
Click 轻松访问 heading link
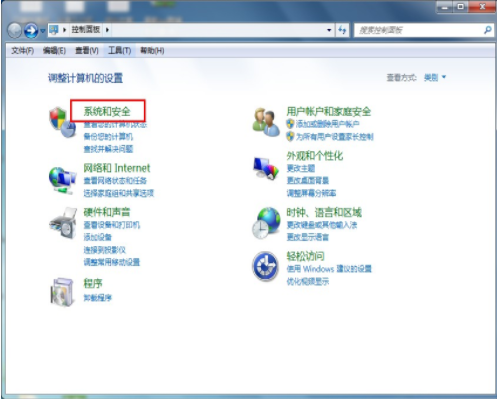point(305,256)
